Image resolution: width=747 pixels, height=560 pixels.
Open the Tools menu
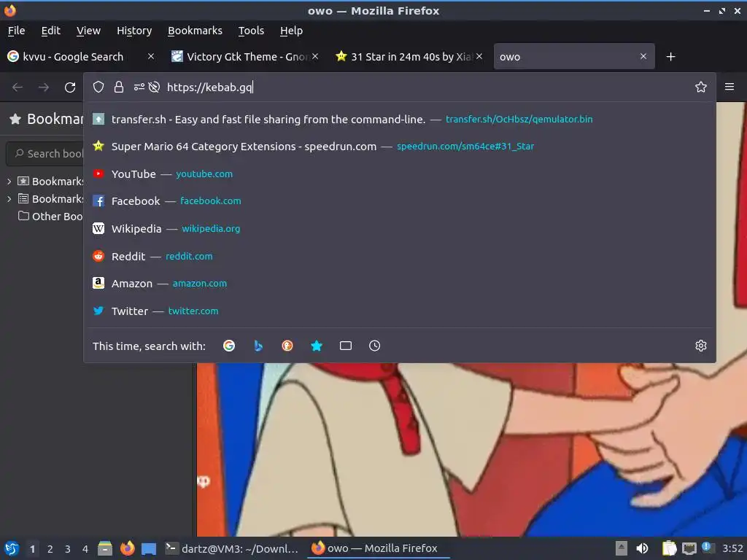(251, 31)
